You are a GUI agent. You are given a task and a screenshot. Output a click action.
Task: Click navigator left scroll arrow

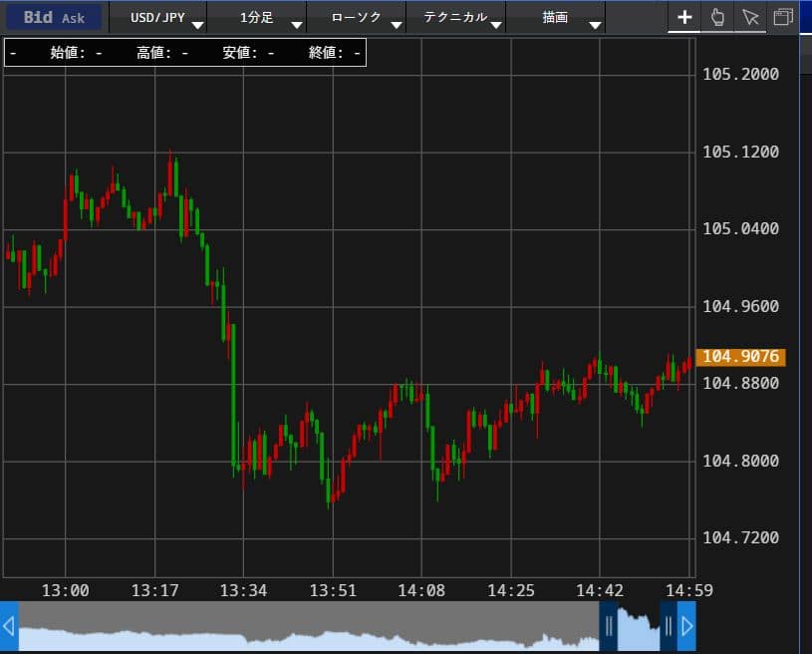(9, 626)
